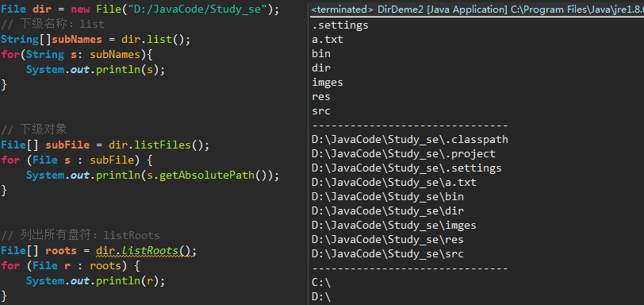
Task: Click the warning-underlined 'dir.listRoots()' call
Action: pos(144,251)
